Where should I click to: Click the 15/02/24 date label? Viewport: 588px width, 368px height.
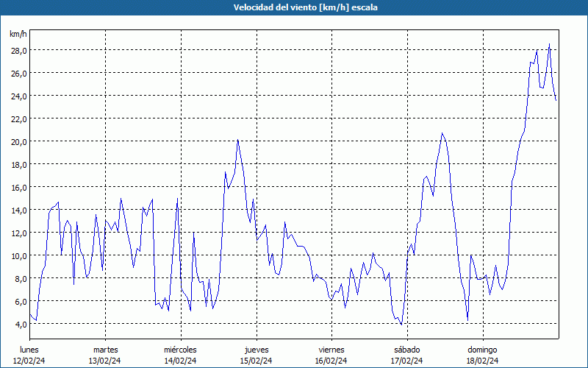tap(256, 361)
